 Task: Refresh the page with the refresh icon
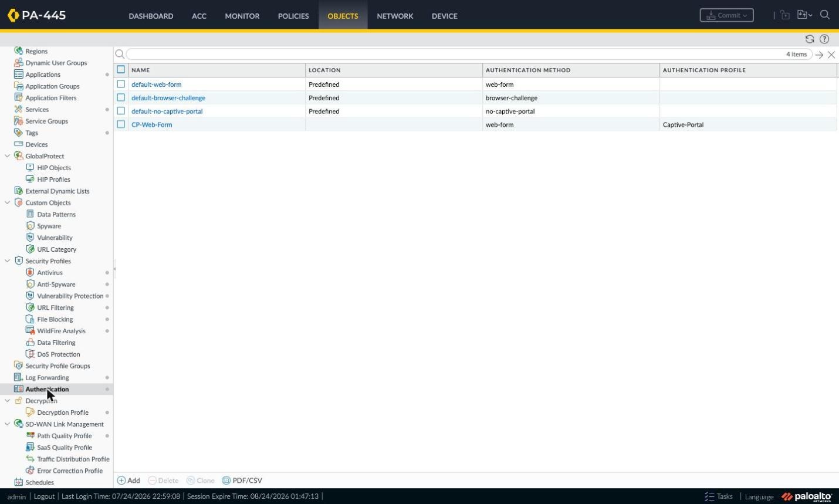click(x=810, y=39)
